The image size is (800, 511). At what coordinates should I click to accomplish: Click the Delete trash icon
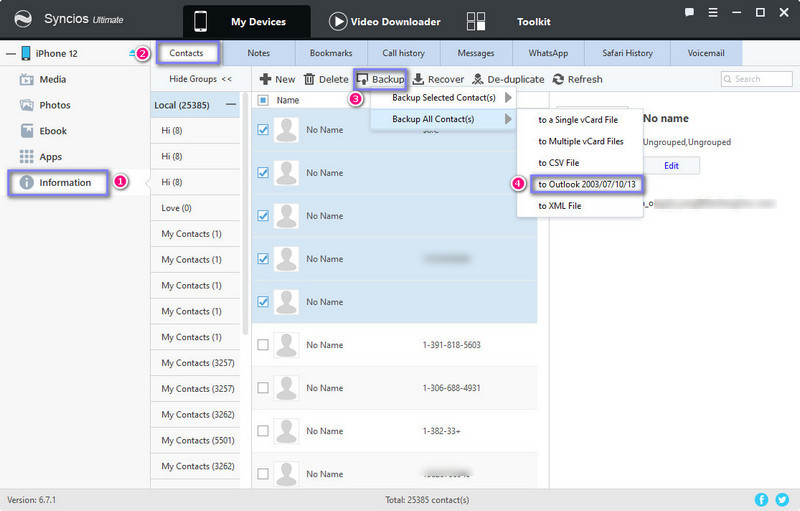pyautogui.click(x=309, y=79)
